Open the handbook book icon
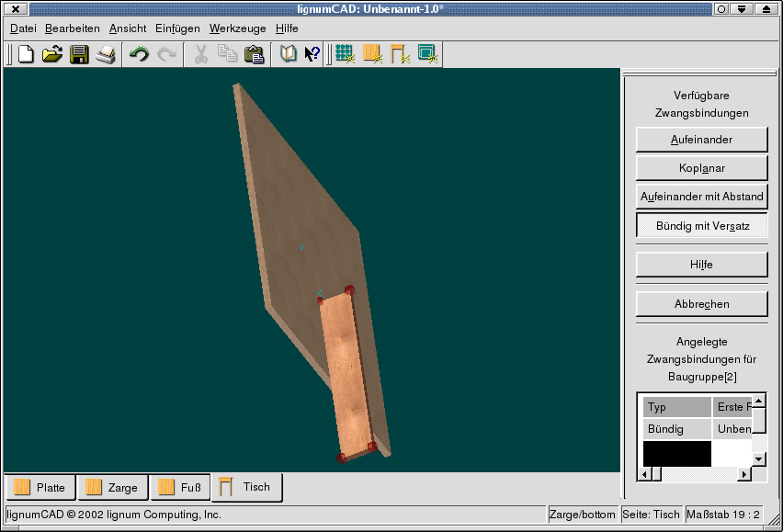The height and width of the screenshot is (532, 783). tap(289, 53)
